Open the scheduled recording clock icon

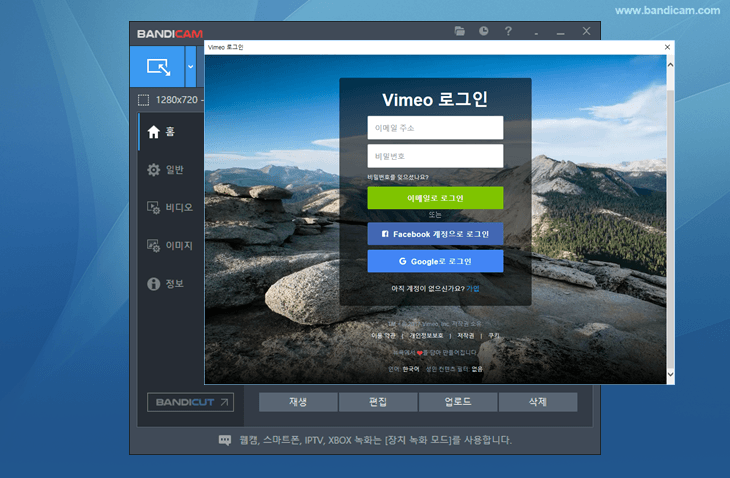(484, 31)
